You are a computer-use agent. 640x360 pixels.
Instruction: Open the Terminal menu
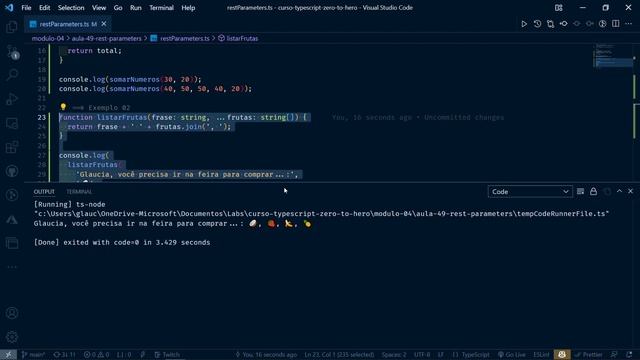pos(161,8)
